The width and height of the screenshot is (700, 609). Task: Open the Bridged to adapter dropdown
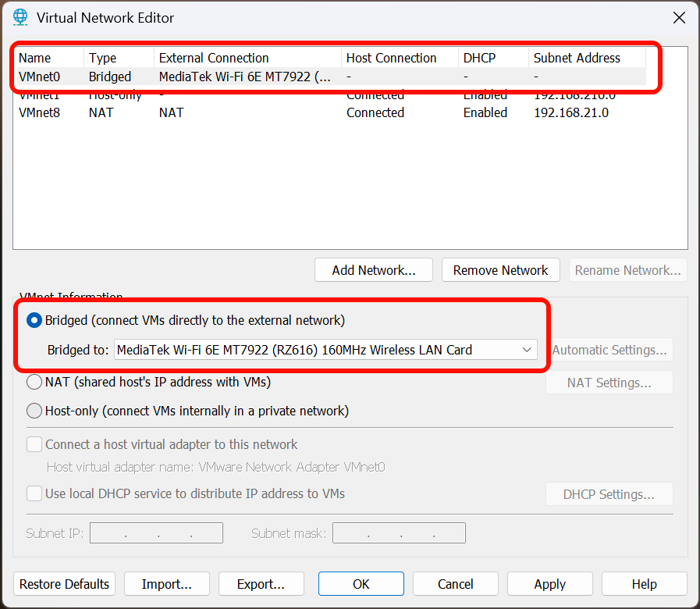pyautogui.click(x=325, y=350)
